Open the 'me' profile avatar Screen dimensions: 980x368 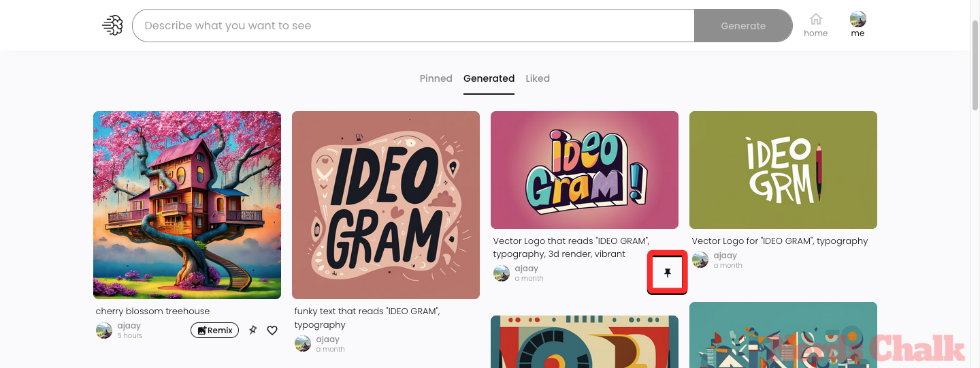[x=858, y=19]
